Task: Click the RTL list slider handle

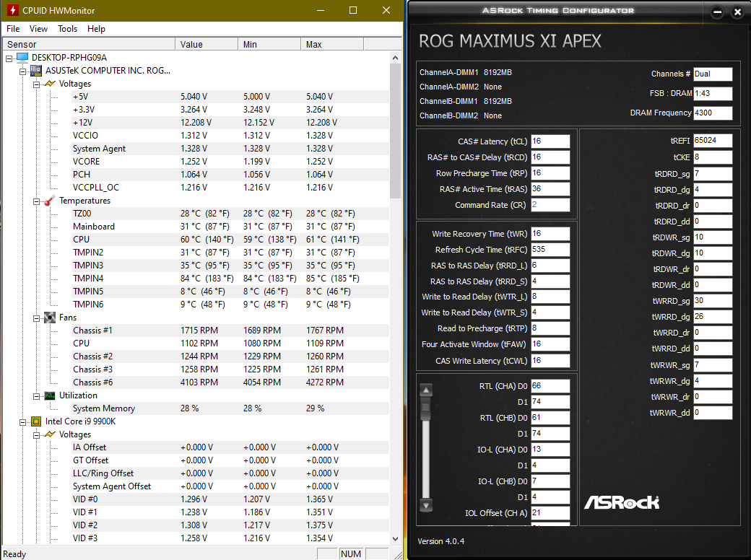Action: pos(426,410)
